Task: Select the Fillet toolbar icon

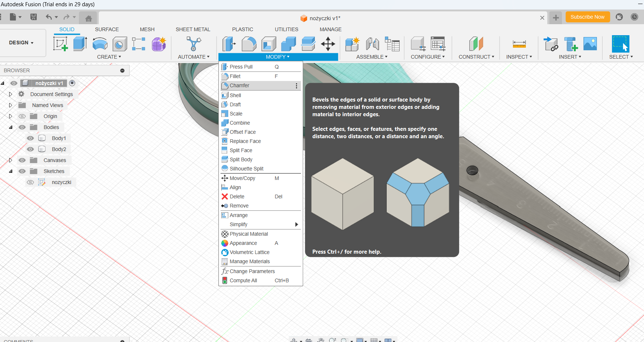Action: (249, 44)
